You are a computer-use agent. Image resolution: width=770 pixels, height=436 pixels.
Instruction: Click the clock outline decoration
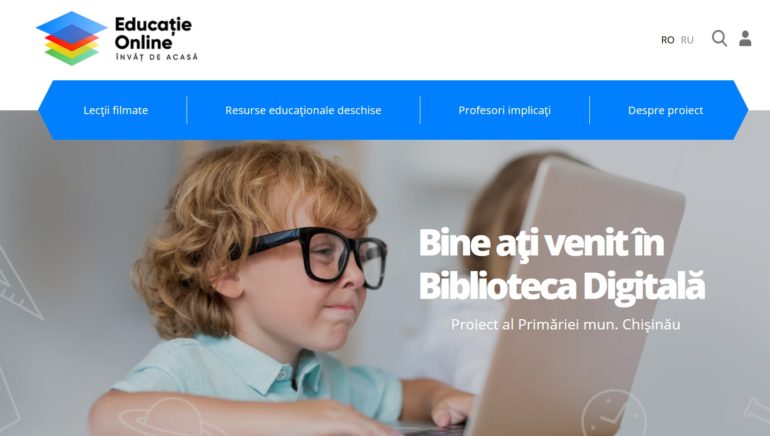pyautogui.click(x=614, y=413)
